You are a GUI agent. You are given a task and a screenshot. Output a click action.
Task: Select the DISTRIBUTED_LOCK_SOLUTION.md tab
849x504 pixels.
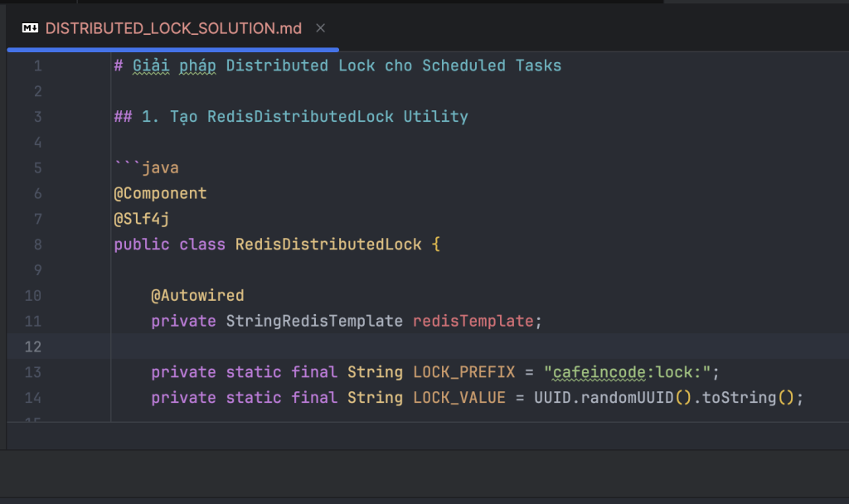click(x=173, y=28)
